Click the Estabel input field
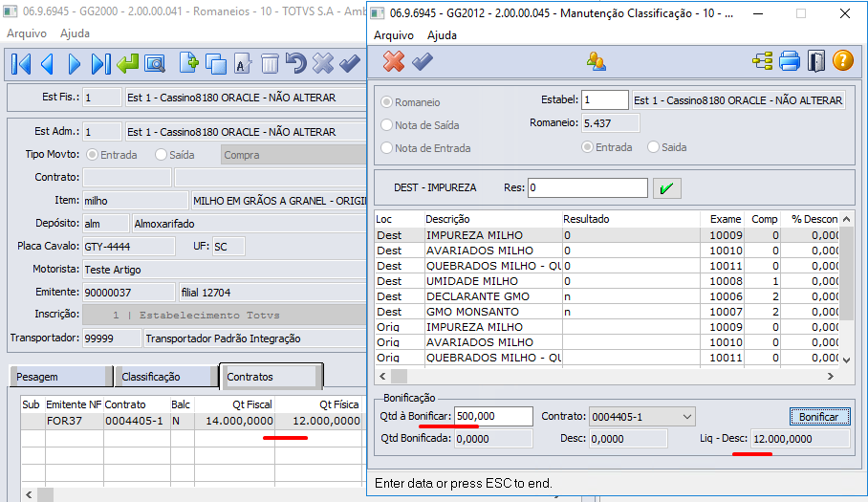Image resolution: width=868 pixels, height=502 pixels. [x=604, y=100]
